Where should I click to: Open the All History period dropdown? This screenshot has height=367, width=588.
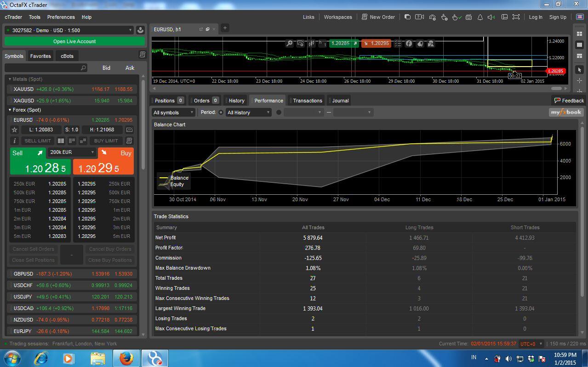[x=248, y=113]
